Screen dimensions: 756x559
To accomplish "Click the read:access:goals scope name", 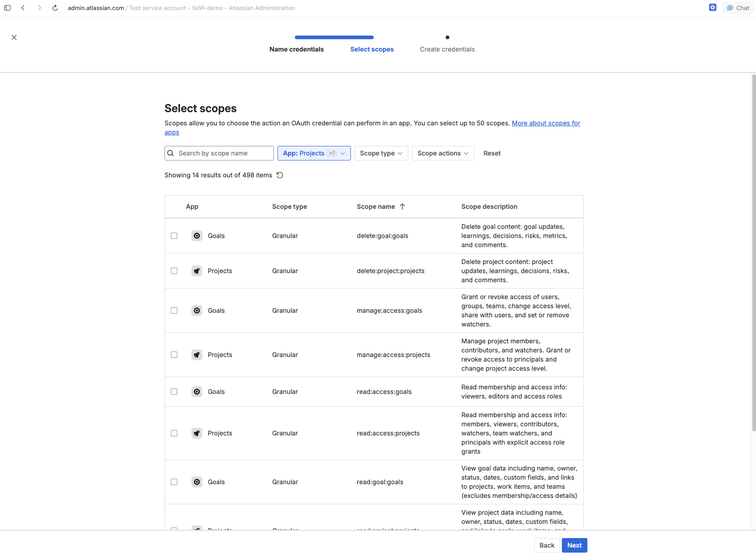I will click(x=384, y=392).
